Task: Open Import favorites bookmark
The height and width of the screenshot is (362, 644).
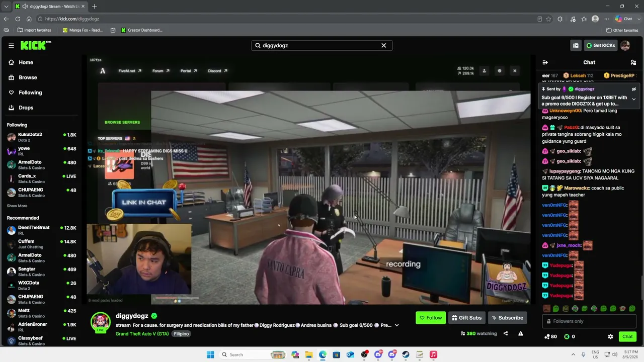Action: (34, 30)
